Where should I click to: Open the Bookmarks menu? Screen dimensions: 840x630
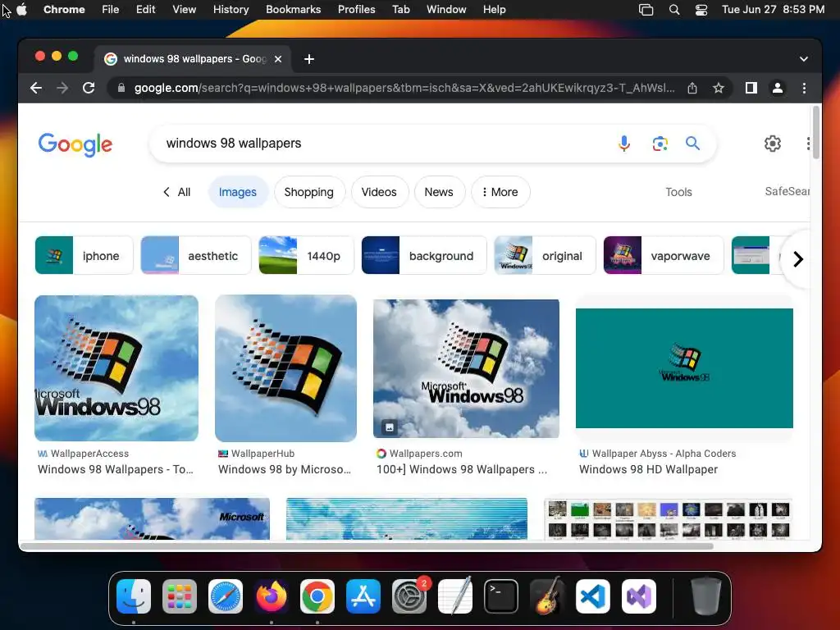[x=294, y=10]
